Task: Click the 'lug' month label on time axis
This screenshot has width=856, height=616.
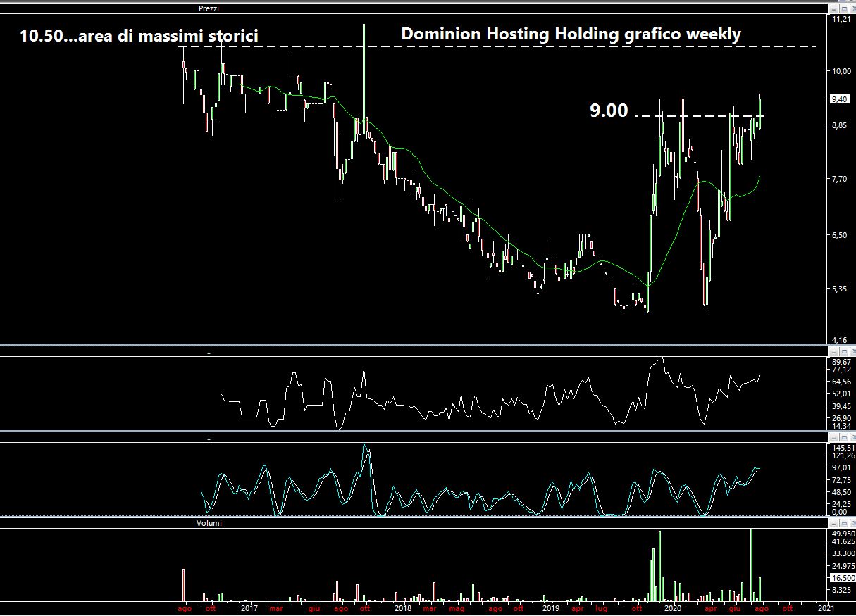Action: pos(601,608)
